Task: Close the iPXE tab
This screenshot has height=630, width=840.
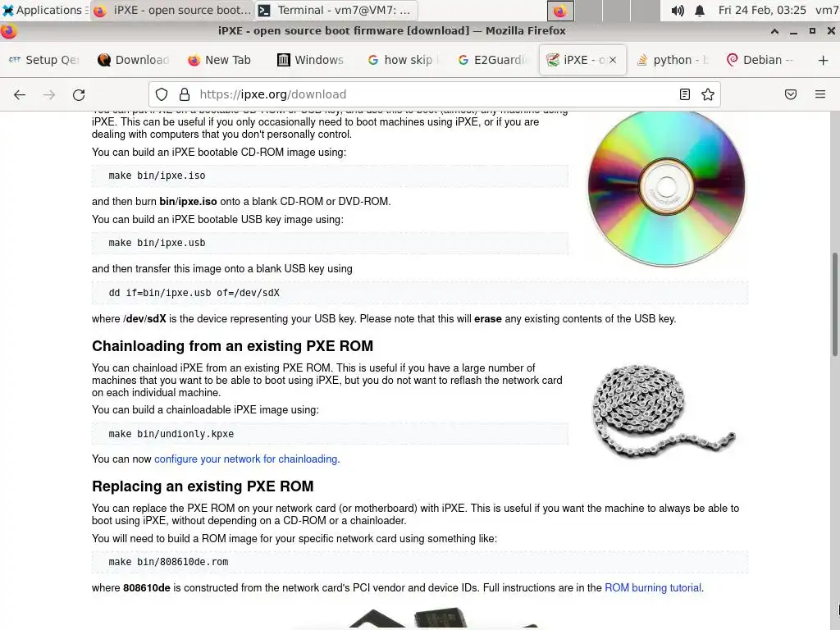Action: (613, 60)
